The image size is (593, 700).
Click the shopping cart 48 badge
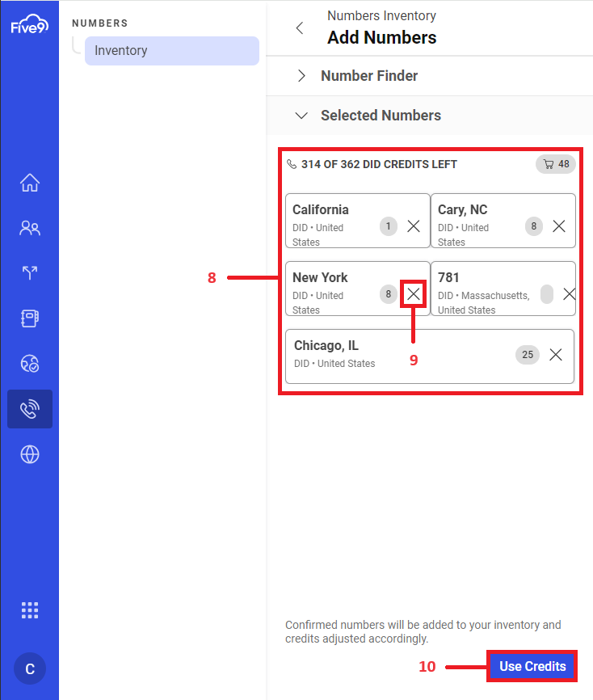(556, 164)
